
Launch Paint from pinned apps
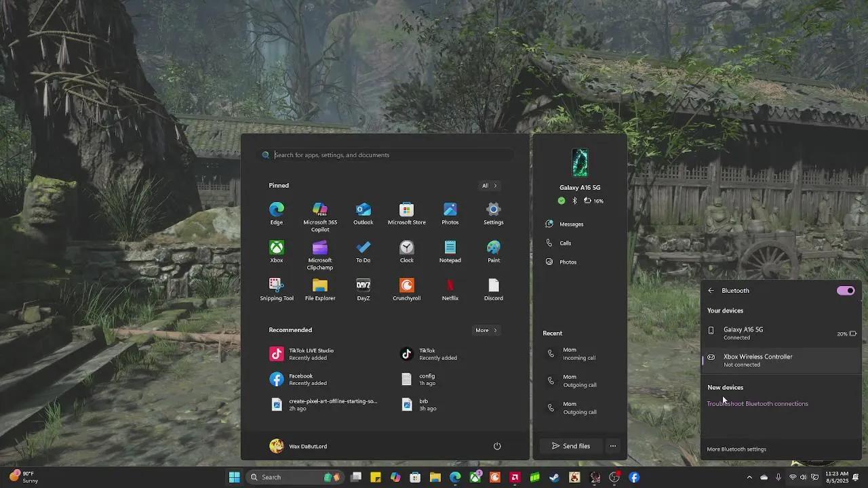tap(494, 251)
